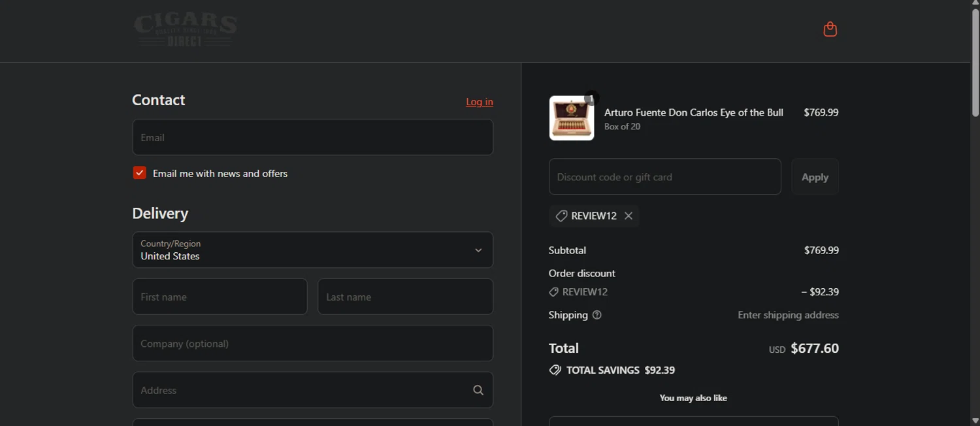Click the Subtotal label
Viewport: 980px width, 426px height.
567,250
